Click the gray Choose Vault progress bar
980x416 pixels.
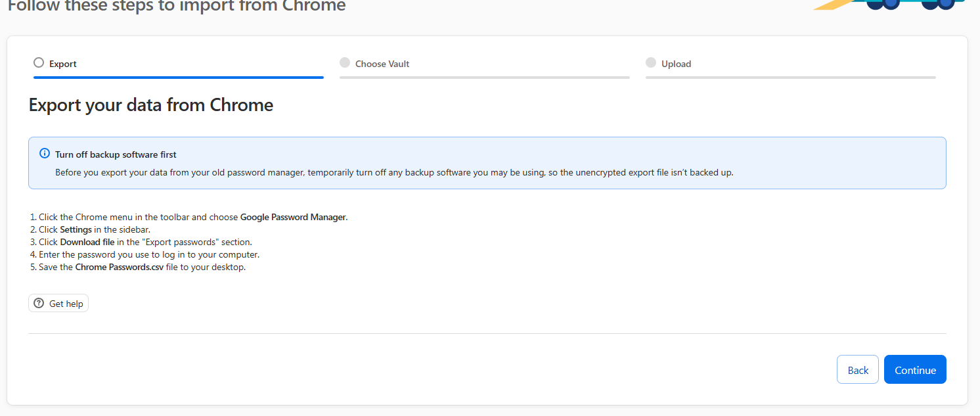coord(485,78)
